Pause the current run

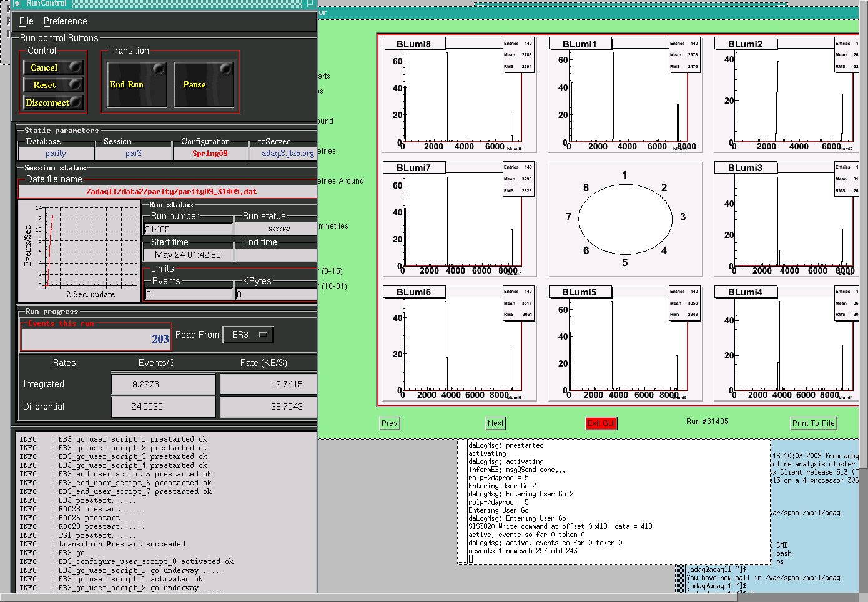204,84
